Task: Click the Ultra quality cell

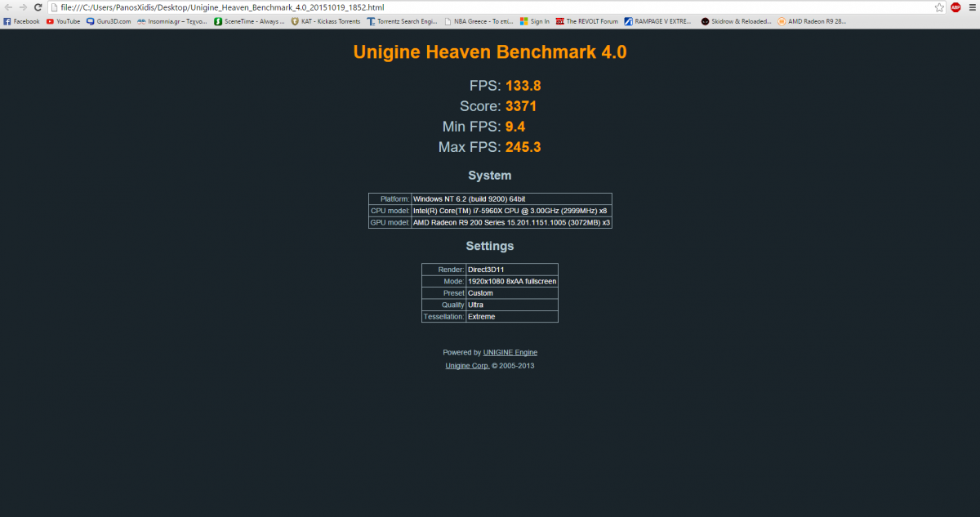Action: coord(512,305)
